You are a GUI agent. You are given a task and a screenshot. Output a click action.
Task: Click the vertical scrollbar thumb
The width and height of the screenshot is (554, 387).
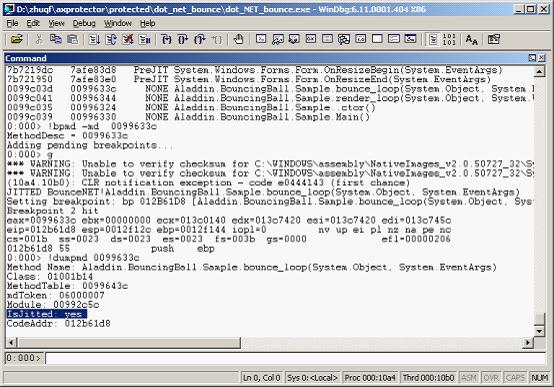pos(540,318)
